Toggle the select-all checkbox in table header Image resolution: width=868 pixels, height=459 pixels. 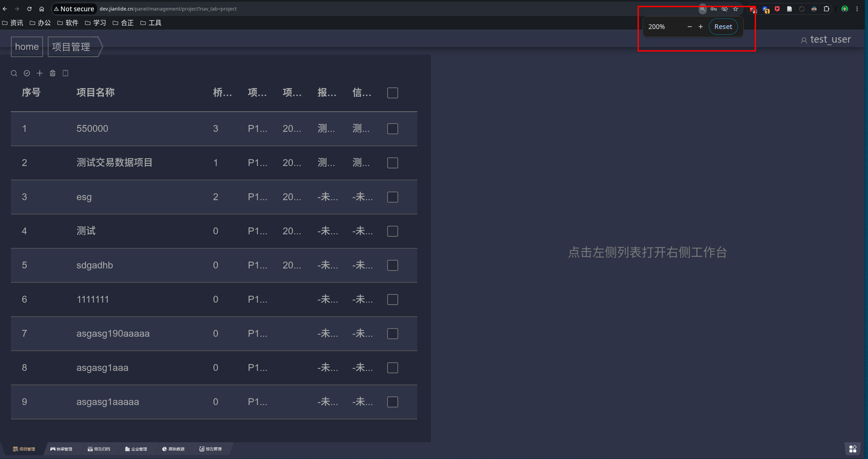point(392,93)
